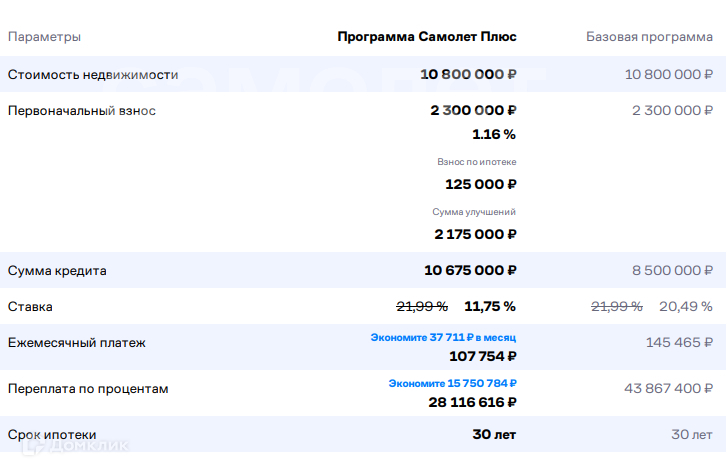Click the 'Переплата по процентам' row label
This screenshot has width=728, height=471.
click(x=88, y=387)
